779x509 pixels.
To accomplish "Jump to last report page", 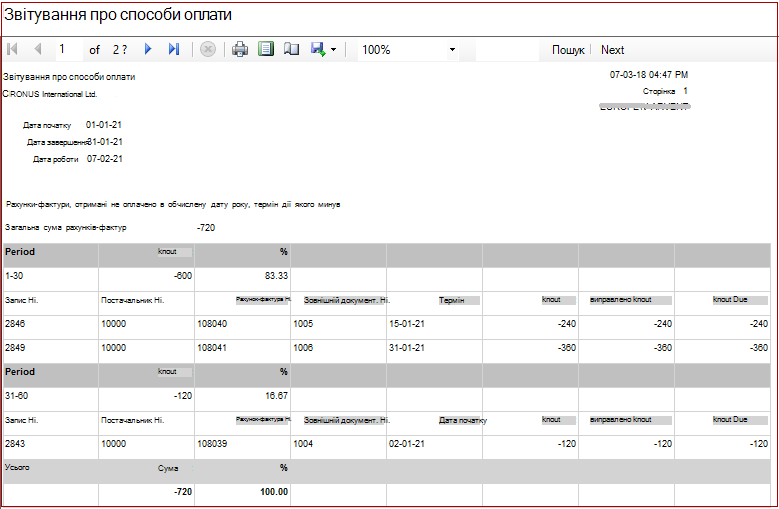I will coord(173,49).
